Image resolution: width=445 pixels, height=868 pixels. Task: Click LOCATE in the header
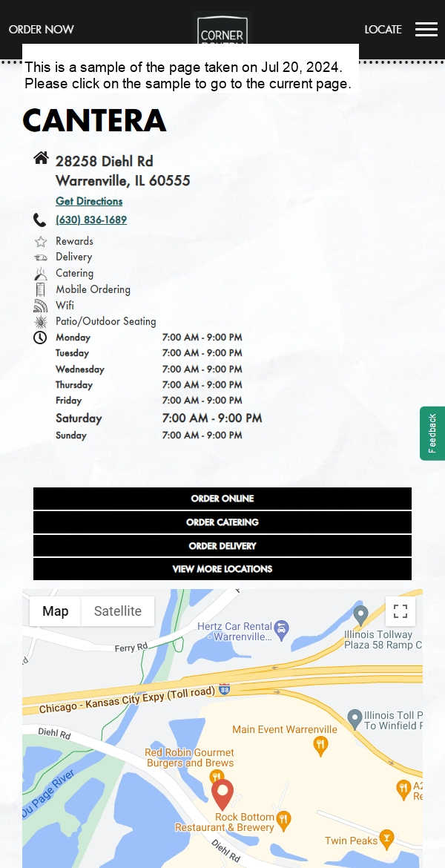tap(383, 30)
